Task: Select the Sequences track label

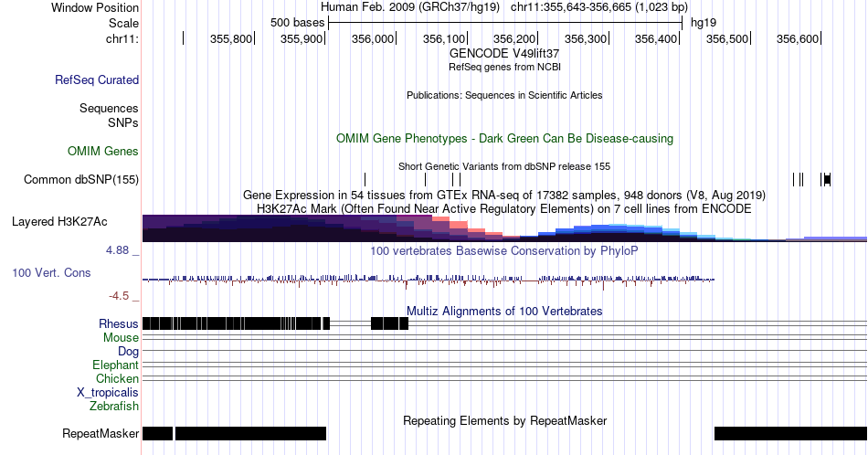Action: pyautogui.click(x=109, y=108)
